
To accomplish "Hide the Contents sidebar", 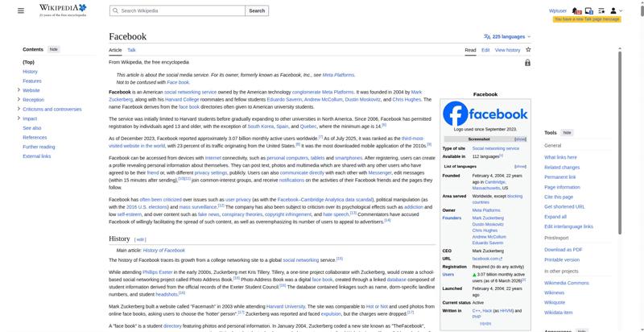I will [x=54, y=49].
